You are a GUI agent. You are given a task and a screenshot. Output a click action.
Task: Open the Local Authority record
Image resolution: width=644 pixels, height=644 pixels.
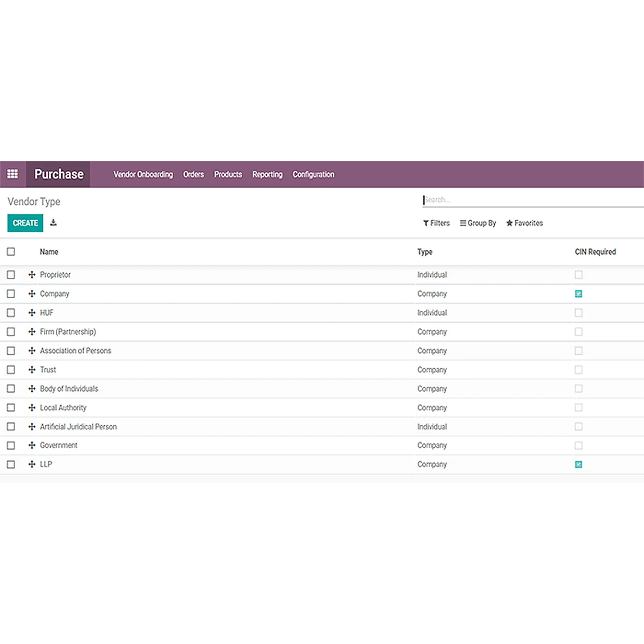coord(63,407)
